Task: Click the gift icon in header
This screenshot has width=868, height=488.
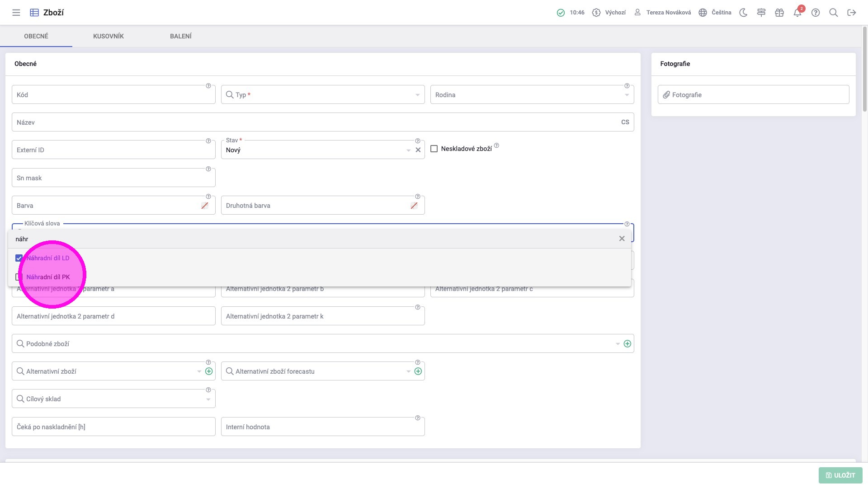Action: click(x=779, y=13)
